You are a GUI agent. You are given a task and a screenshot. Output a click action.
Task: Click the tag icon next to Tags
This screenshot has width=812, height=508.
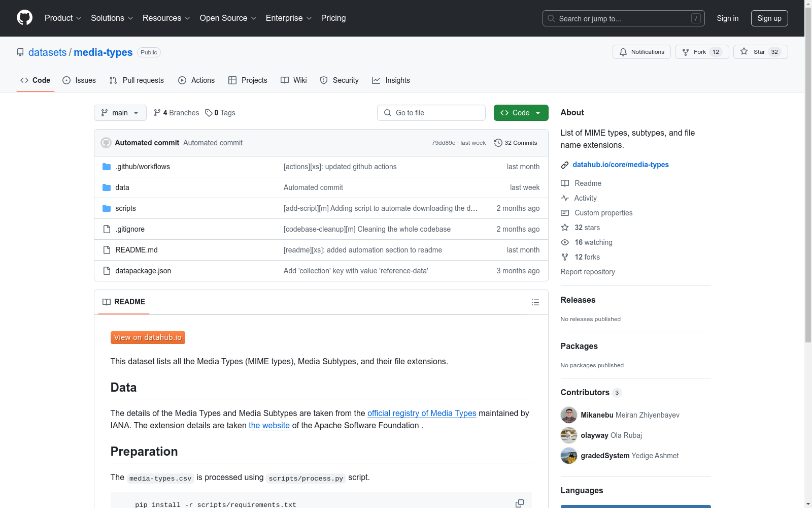pyautogui.click(x=209, y=113)
